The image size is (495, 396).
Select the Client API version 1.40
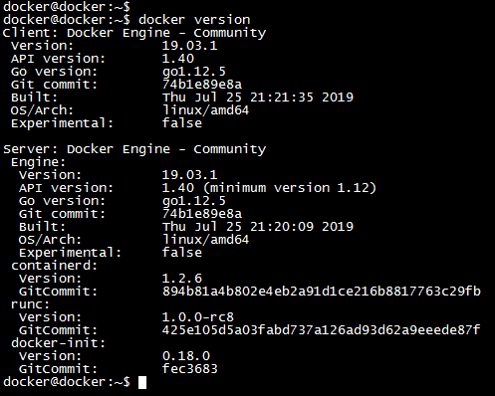tap(178, 58)
